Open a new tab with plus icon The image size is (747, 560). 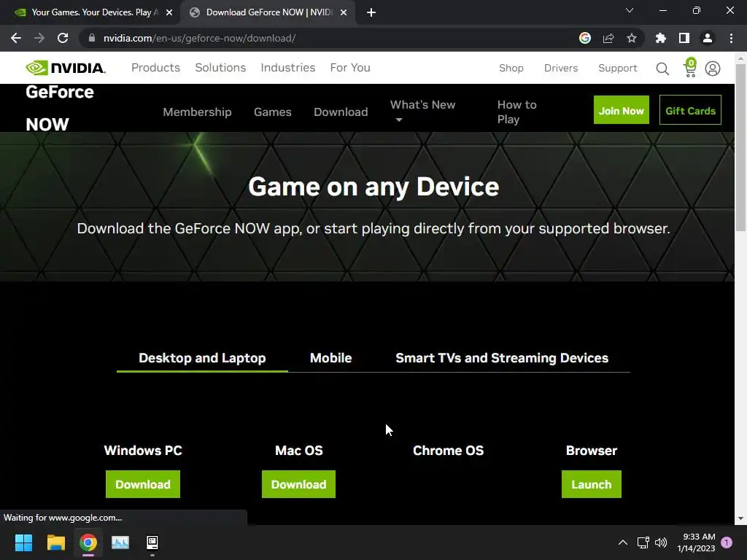click(371, 12)
